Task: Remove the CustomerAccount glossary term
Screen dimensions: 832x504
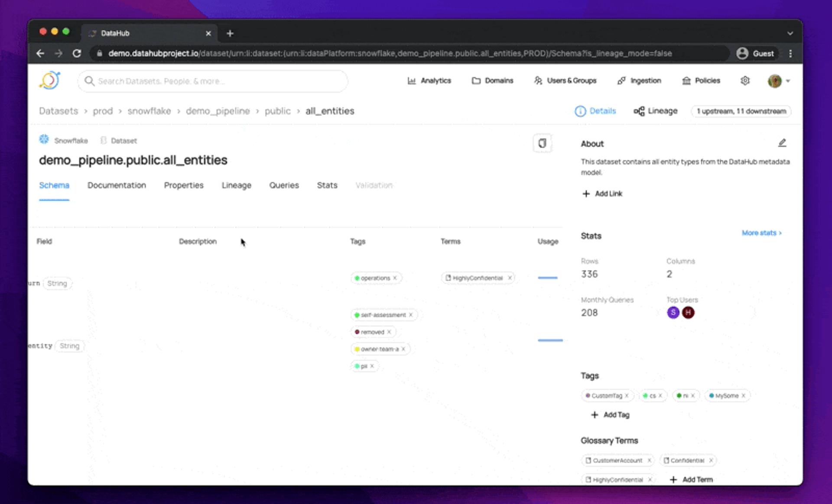Action: [x=649, y=461]
